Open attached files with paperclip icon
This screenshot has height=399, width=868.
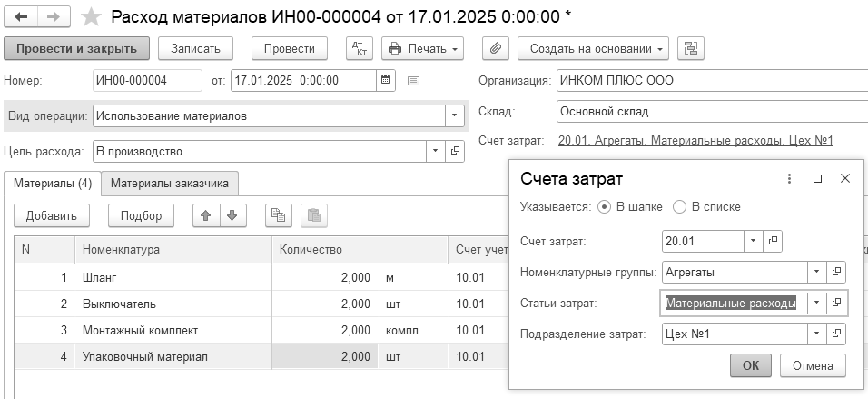[x=496, y=49]
